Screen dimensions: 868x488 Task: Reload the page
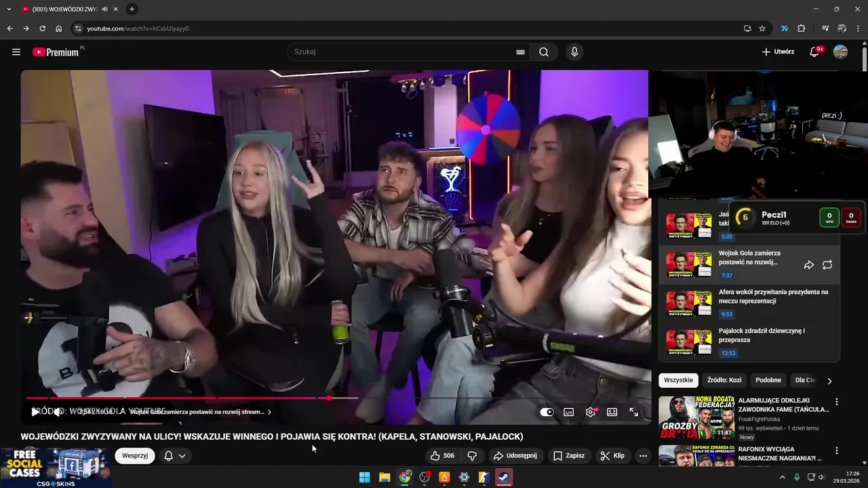click(42, 28)
